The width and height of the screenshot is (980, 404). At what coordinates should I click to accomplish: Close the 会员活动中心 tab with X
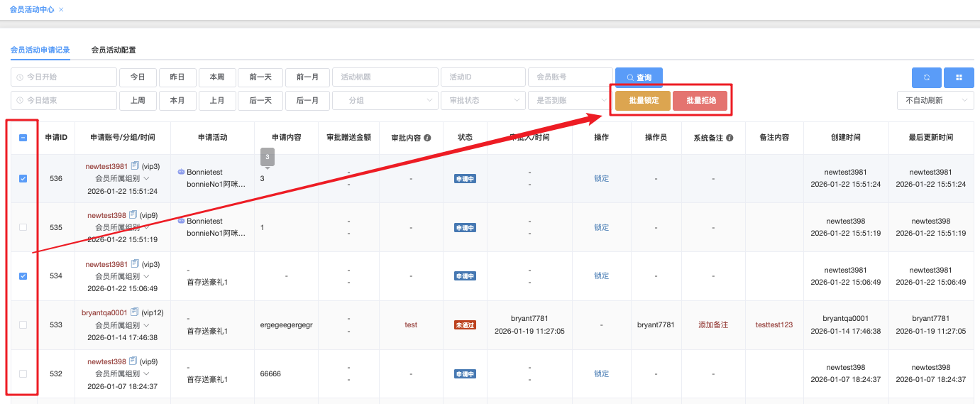point(61,10)
